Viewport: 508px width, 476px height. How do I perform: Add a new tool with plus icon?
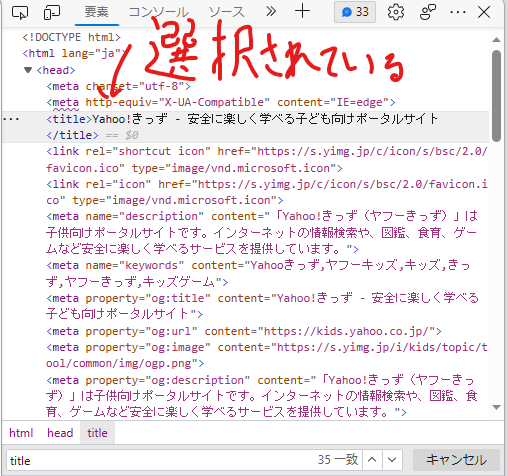[x=302, y=12]
